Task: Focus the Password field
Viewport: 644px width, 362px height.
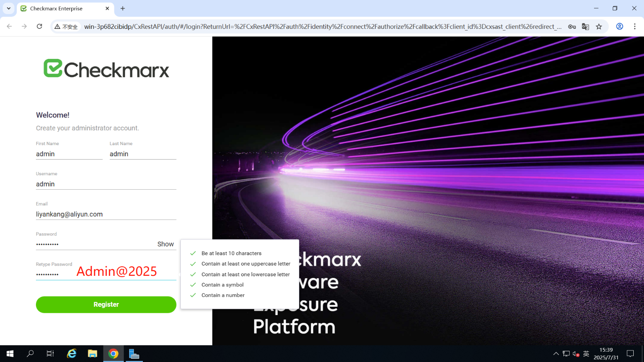Action: pyautogui.click(x=95, y=244)
